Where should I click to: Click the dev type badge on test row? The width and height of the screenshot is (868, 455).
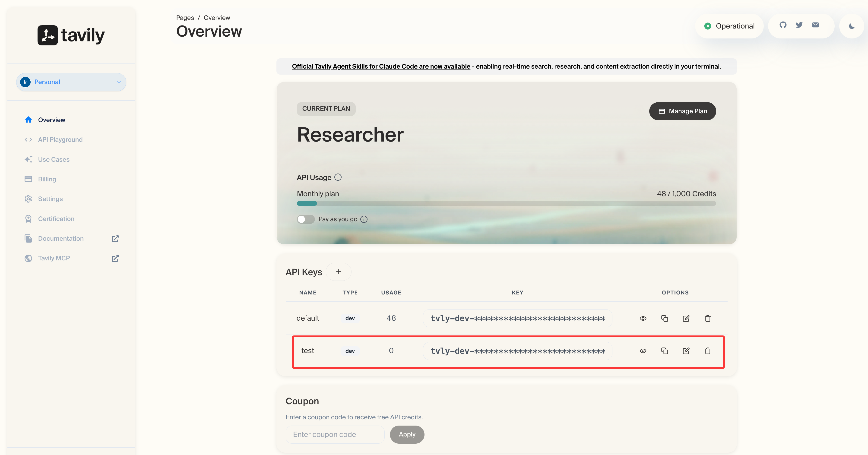tap(350, 351)
